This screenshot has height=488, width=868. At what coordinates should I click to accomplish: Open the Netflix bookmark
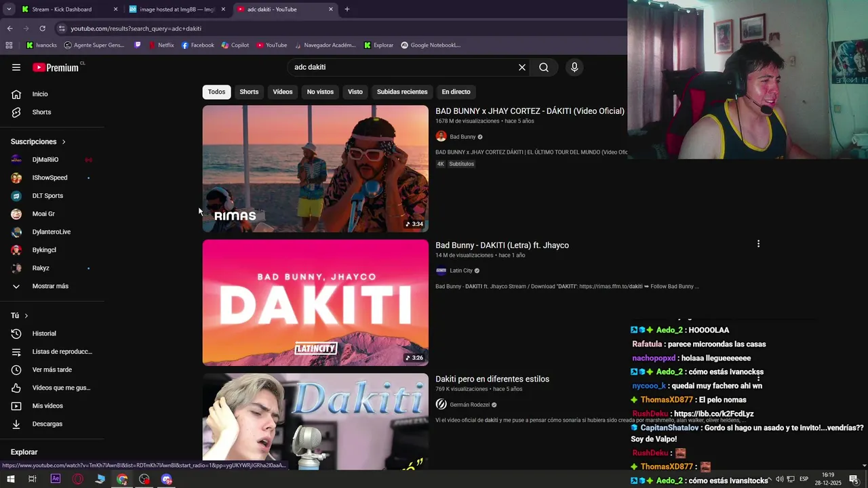tap(161, 45)
